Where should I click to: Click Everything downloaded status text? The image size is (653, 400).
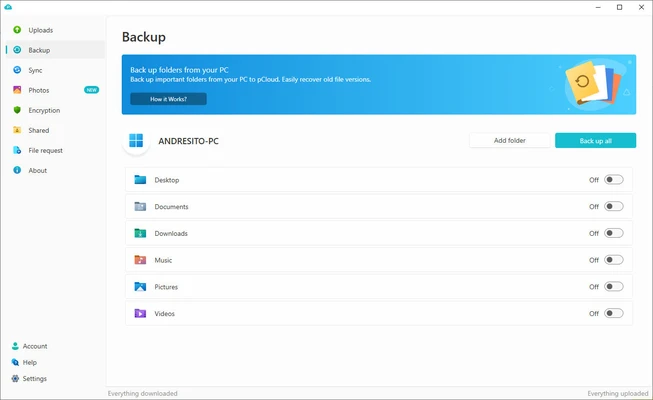coord(142,393)
